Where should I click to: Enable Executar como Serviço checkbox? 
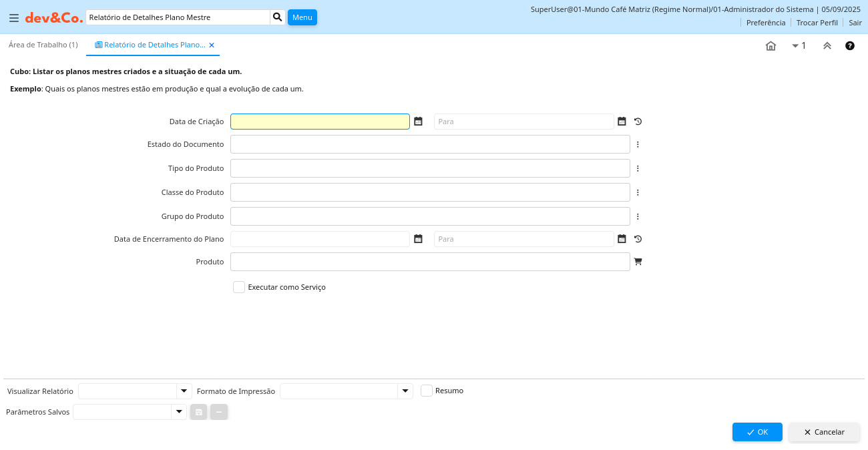(x=239, y=287)
